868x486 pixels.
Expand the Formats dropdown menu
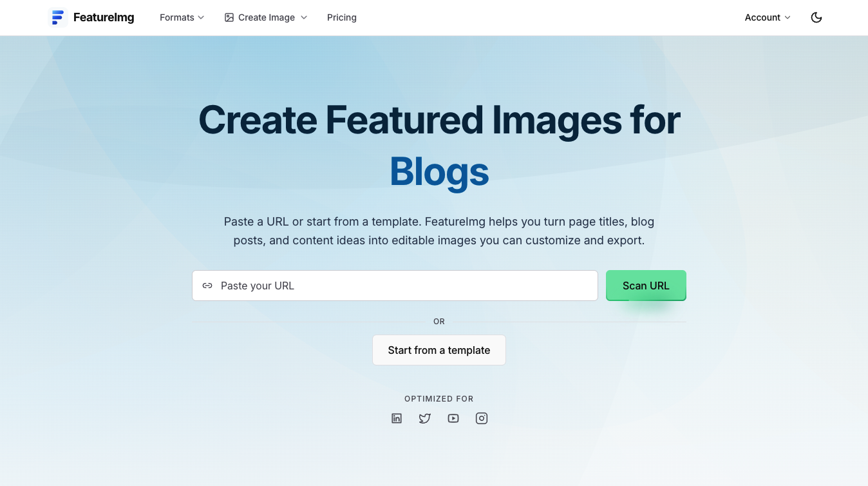point(182,17)
